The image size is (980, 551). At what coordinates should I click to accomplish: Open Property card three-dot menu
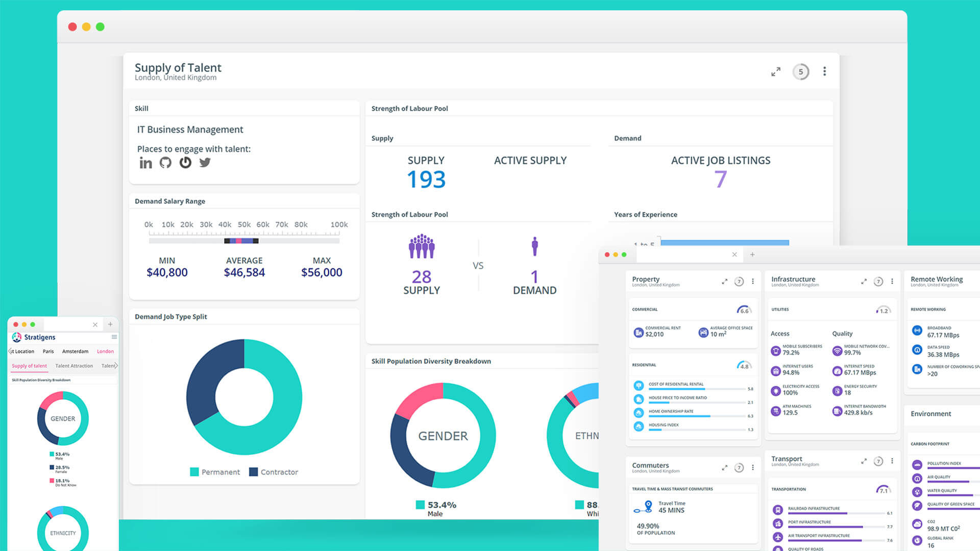pyautogui.click(x=753, y=282)
